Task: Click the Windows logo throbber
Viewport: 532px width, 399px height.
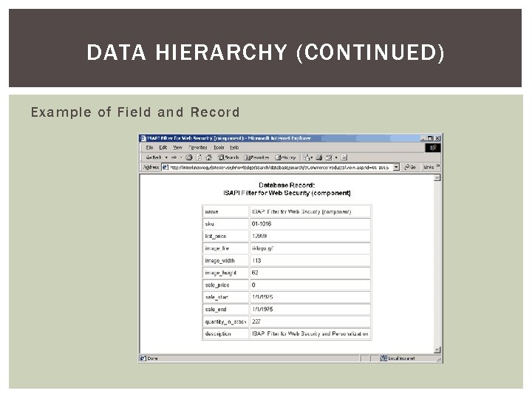Action: 433,148
